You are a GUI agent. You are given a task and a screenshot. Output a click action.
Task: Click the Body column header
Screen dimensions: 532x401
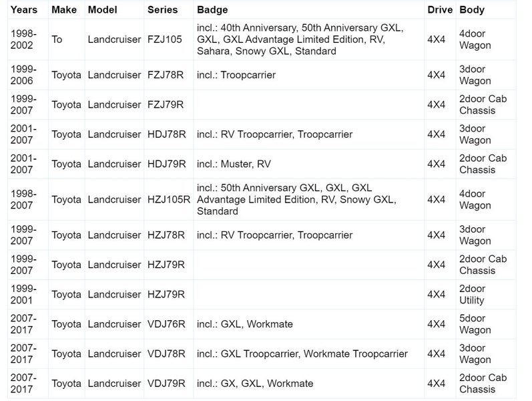(x=472, y=10)
